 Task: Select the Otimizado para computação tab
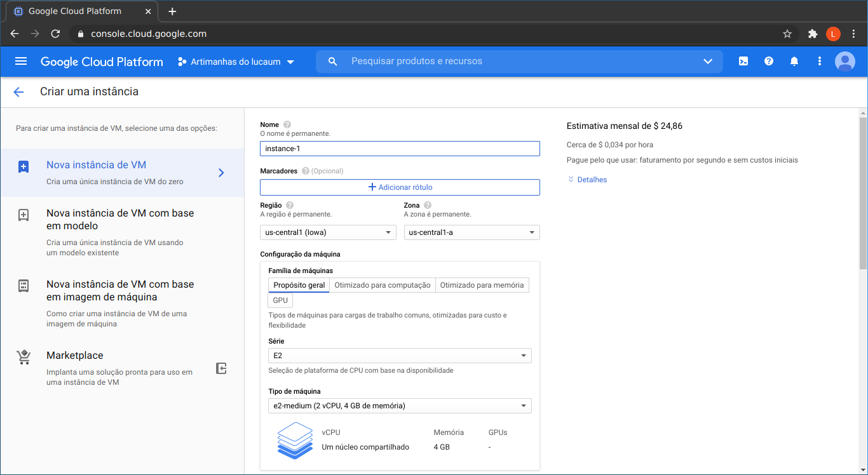coord(383,285)
